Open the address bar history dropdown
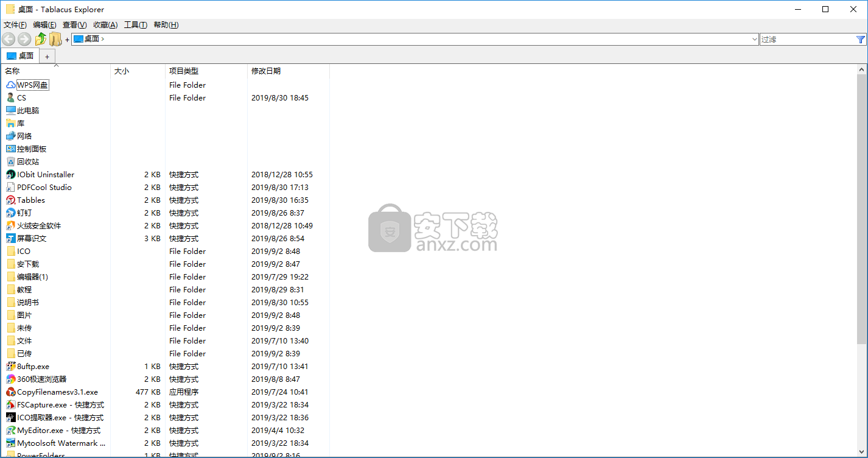This screenshot has height=458, width=868. pyautogui.click(x=754, y=39)
